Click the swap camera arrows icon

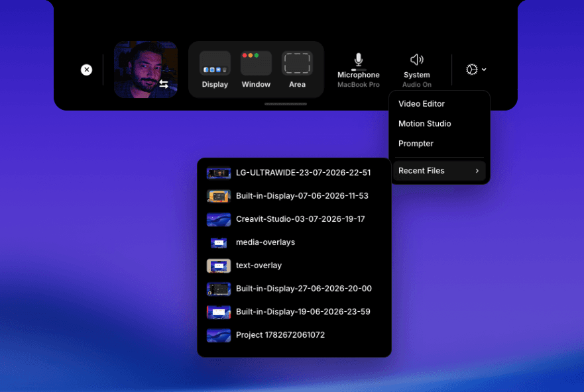pyautogui.click(x=164, y=84)
